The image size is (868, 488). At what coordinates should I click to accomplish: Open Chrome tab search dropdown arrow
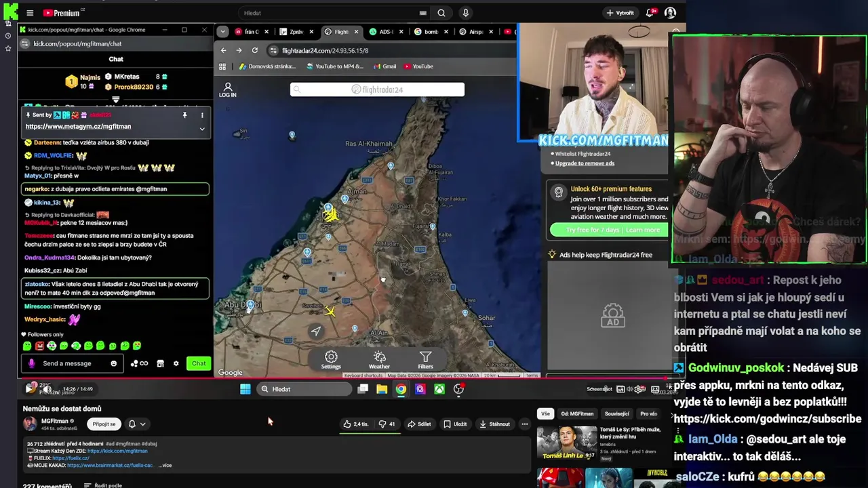click(x=222, y=32)
